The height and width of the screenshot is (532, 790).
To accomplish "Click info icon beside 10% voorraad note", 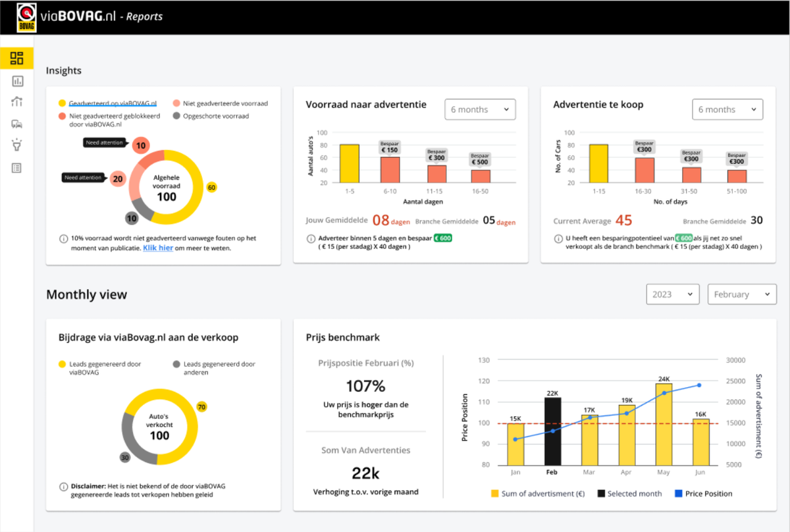I will click(63, 238).
